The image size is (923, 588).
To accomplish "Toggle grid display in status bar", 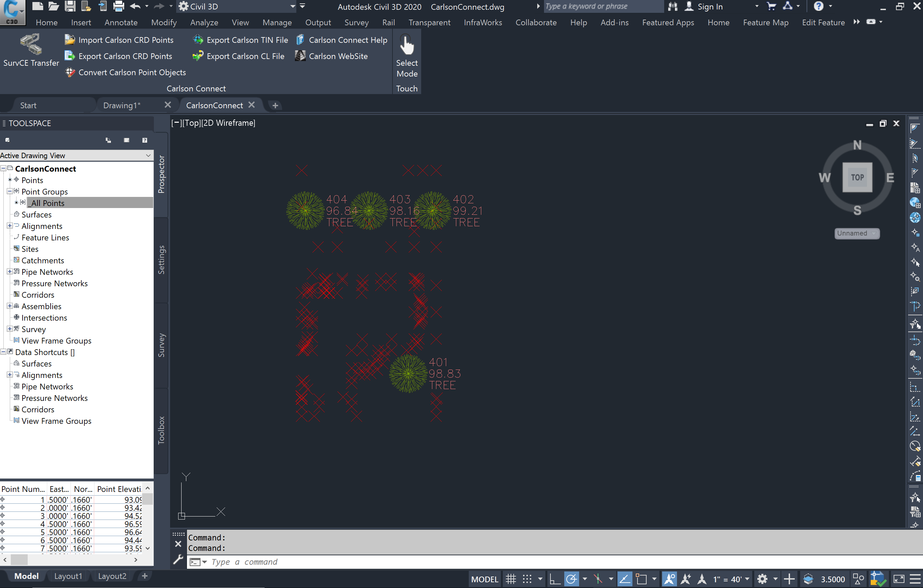I will tap(511, 579).
